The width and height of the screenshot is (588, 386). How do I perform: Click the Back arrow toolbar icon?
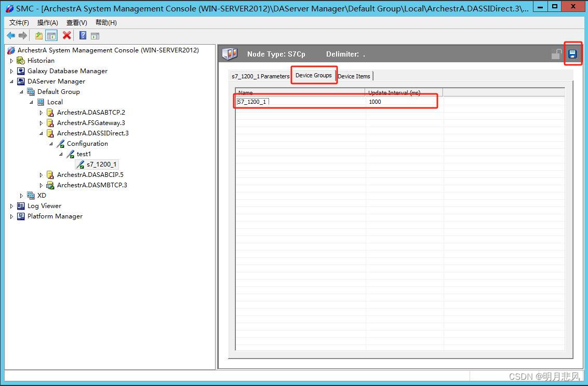pyautogui.click(x=11, y=36)
